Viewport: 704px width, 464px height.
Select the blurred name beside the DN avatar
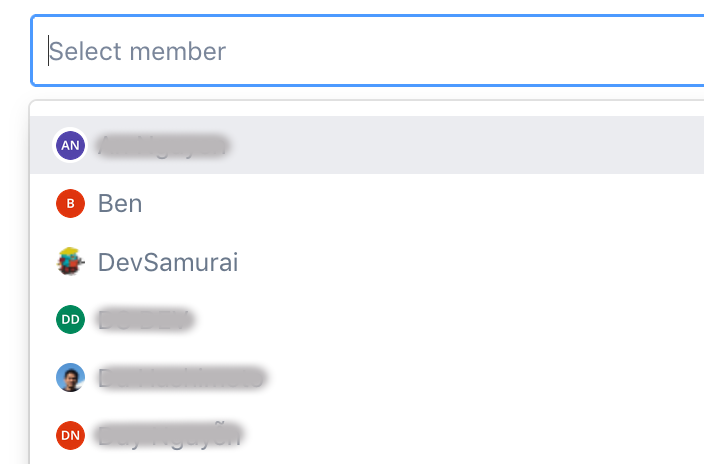click(170, 436)
